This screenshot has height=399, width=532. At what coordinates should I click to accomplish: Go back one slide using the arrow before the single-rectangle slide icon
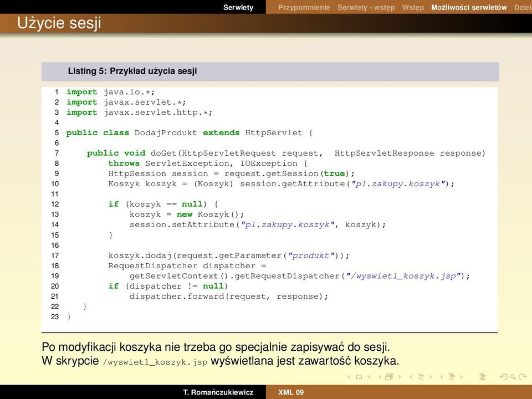pos(349,377)
